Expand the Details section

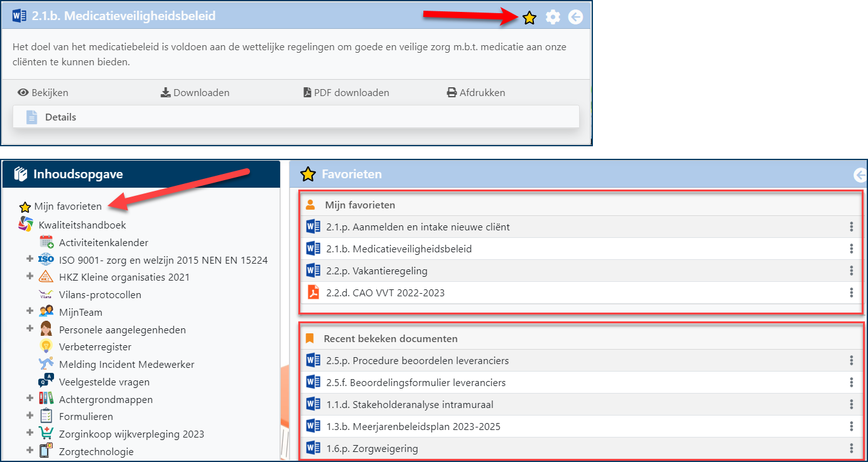(60, 117)
